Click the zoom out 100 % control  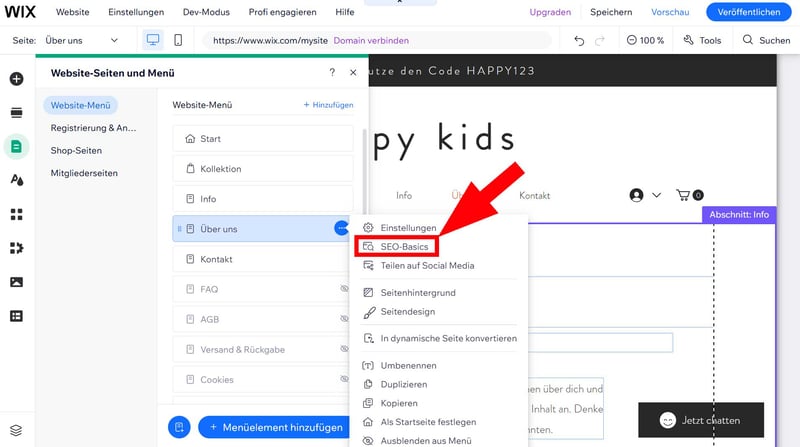click(x=645, y=40)
